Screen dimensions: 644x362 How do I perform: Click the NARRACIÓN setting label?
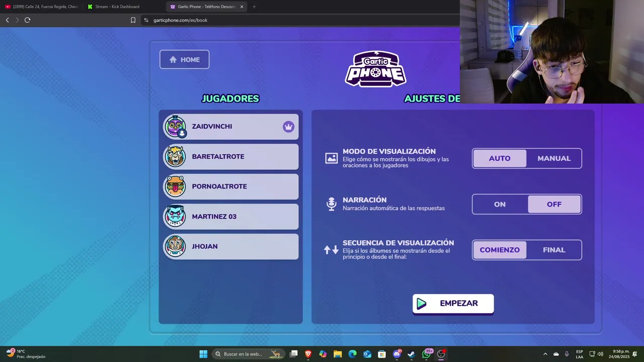point(364,200)
